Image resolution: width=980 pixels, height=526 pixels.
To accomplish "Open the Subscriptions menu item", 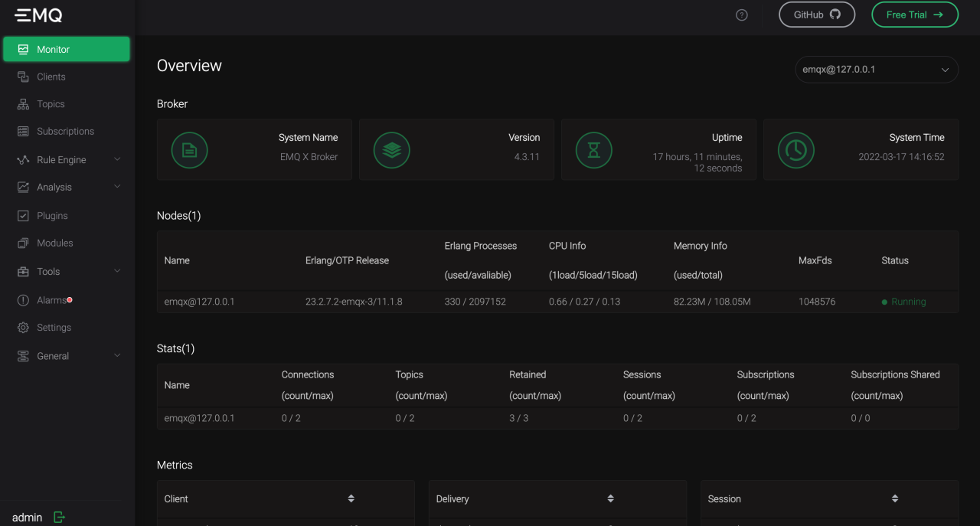I will click(67, 132).
